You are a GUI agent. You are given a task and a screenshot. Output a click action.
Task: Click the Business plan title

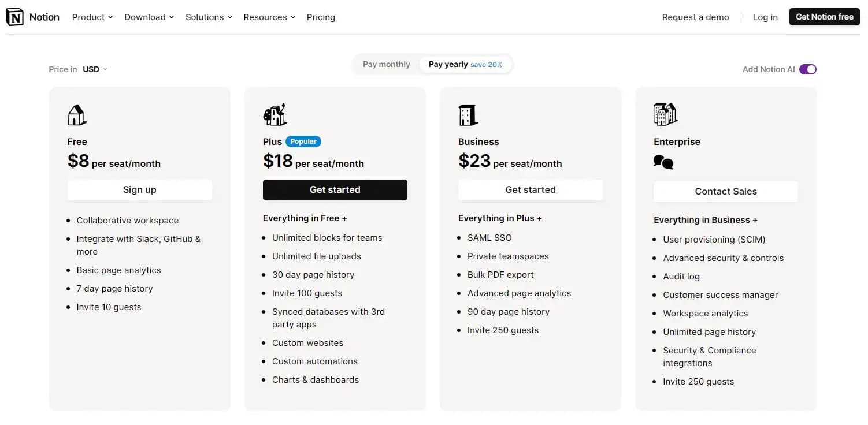click(x=478, y=142)
